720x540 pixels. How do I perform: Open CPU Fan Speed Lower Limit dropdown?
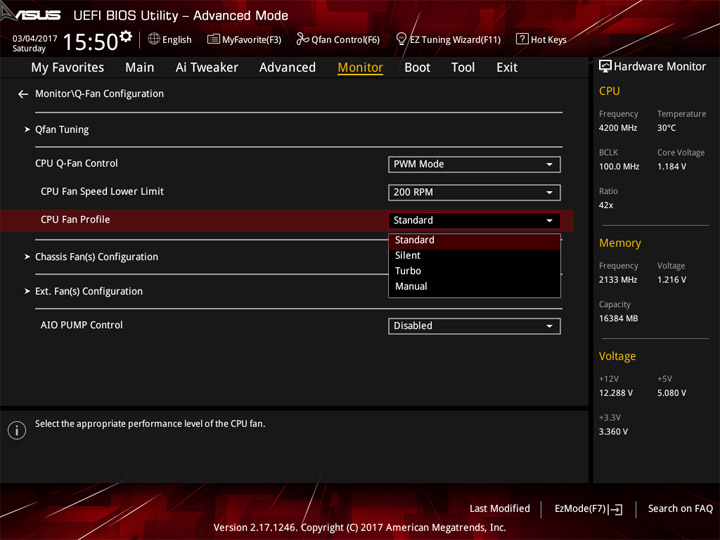[474, 192]
